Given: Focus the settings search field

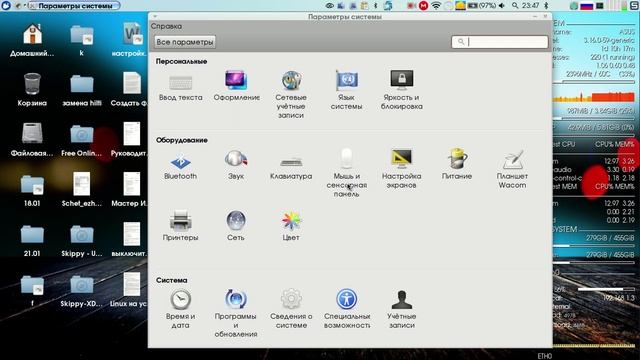Looking at the screenshot, I should [500, 42].
